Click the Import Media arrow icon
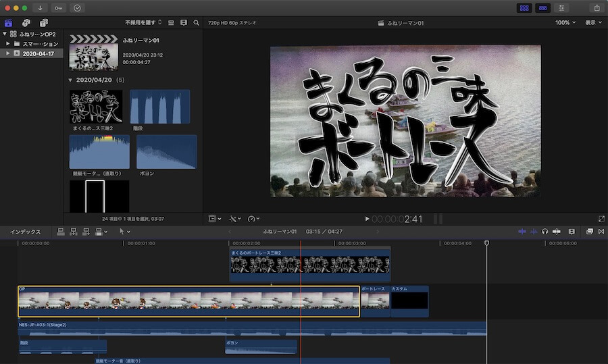Screen dimensions: 608x364 pos(40,7)
